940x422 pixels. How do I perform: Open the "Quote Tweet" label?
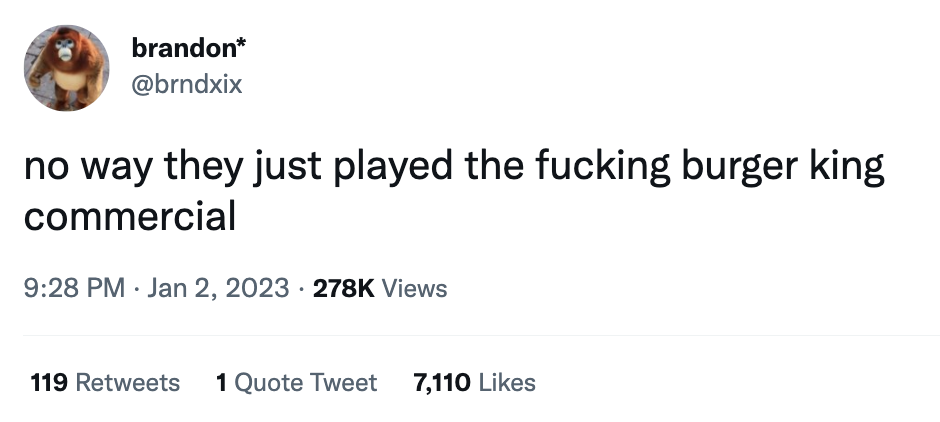[305, 382]
